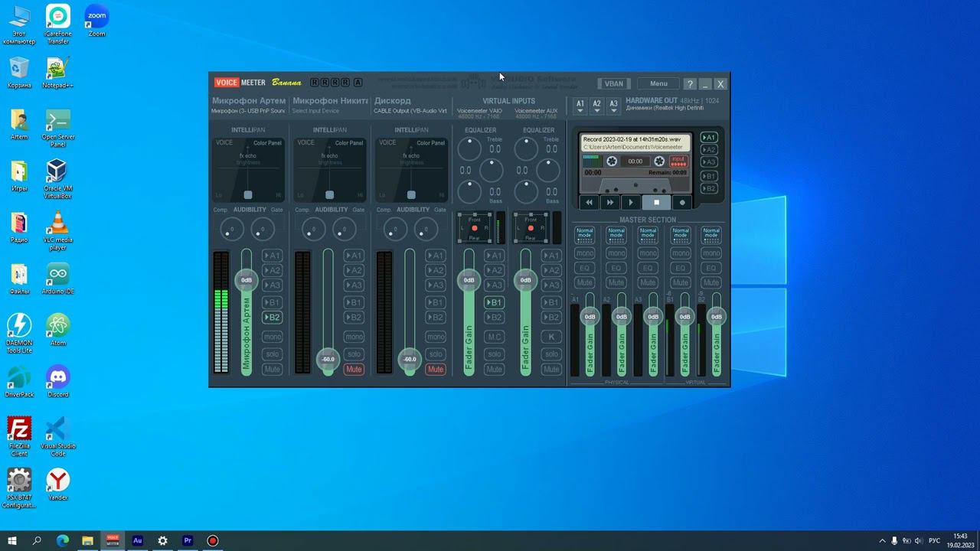Assign the cassette recorder to bus A3
Viewport: 980px width, 551px height.
pyautogui.click(x=709, y=162)
